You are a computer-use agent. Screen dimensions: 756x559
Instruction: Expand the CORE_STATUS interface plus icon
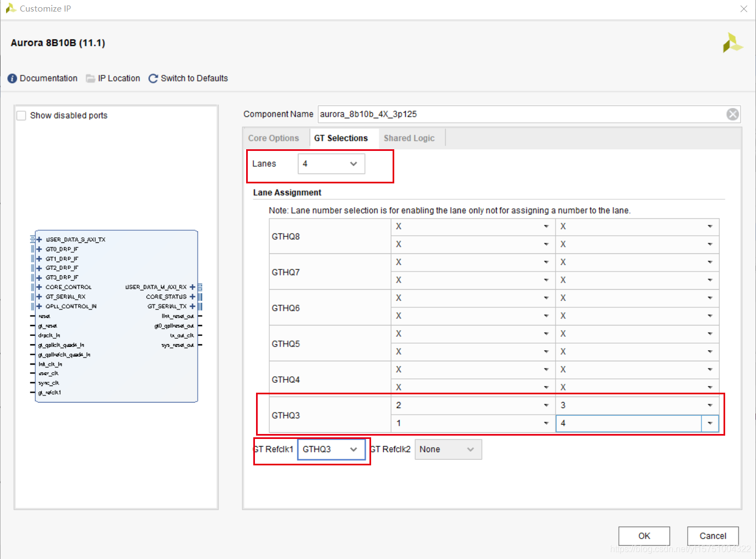coord(192,296)
